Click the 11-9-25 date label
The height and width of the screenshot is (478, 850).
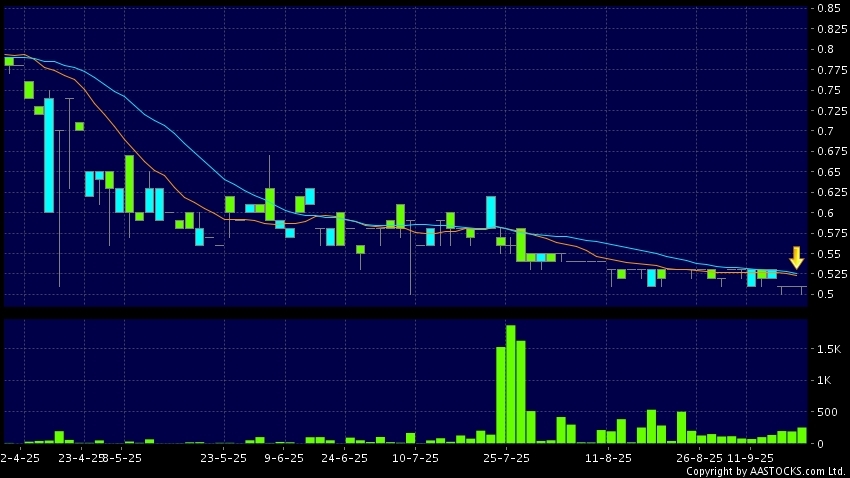pyautogui.click(x=750, y=458)
